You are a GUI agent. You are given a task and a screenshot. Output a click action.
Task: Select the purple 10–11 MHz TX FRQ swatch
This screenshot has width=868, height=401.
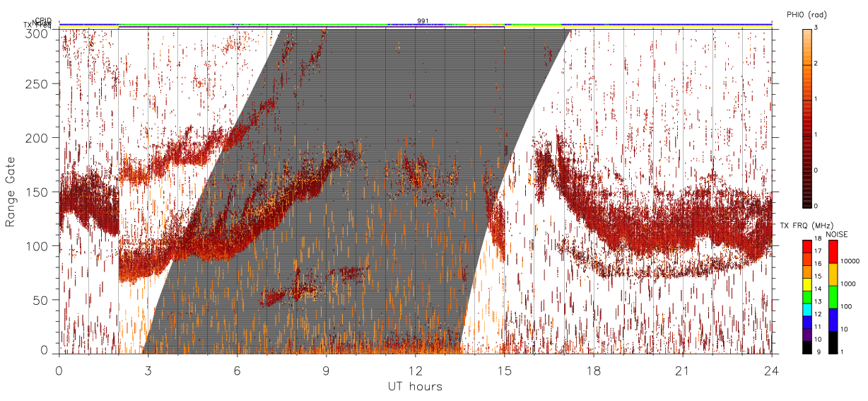pos(807,335)
